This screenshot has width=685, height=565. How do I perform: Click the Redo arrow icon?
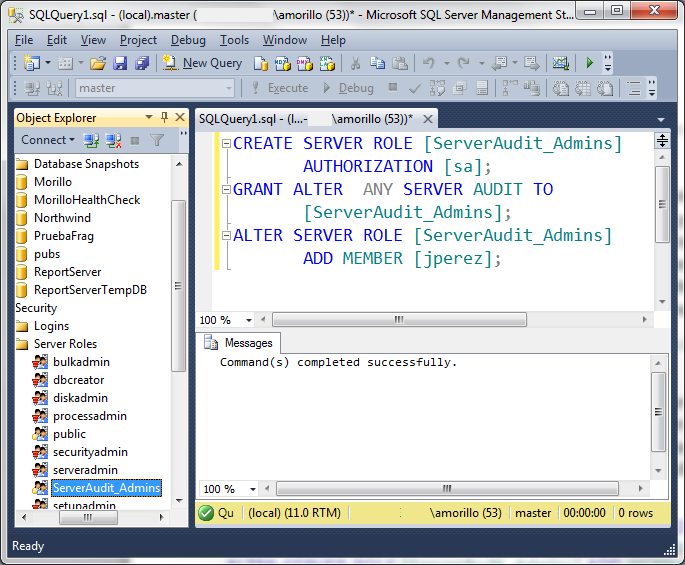(x=463, y=63)
